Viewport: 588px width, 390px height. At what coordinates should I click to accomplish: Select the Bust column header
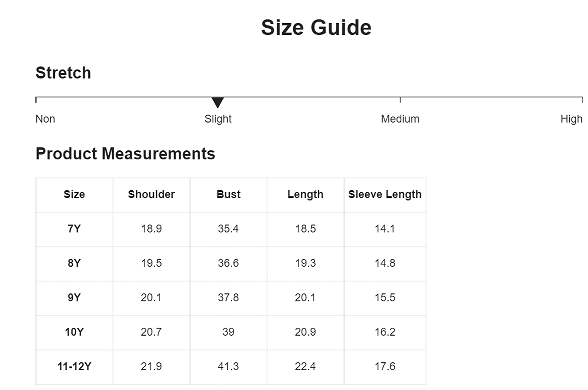pos(229,194)
